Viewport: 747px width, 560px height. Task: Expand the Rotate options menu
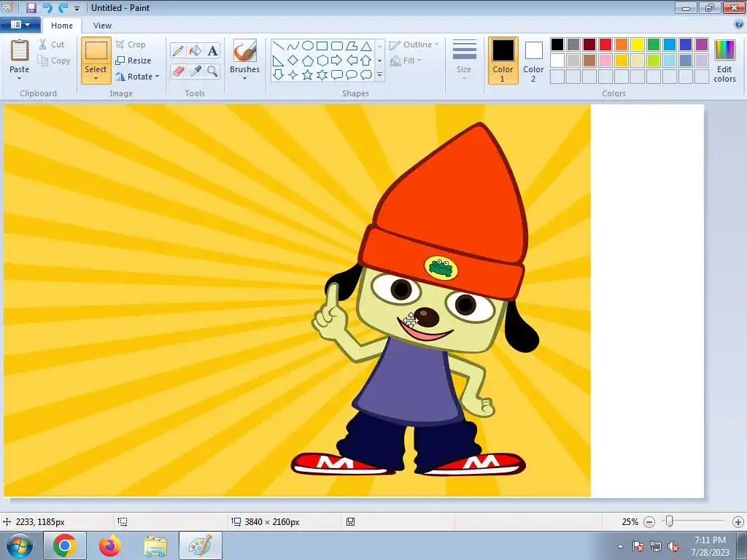coord(157,76)
